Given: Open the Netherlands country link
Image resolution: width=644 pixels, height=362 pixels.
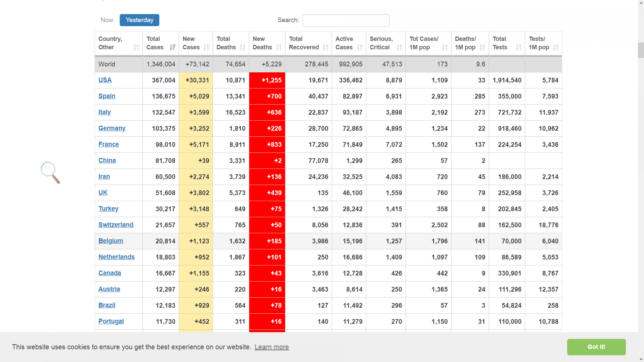Looking at the screenshot, I should tap(117, 257).
